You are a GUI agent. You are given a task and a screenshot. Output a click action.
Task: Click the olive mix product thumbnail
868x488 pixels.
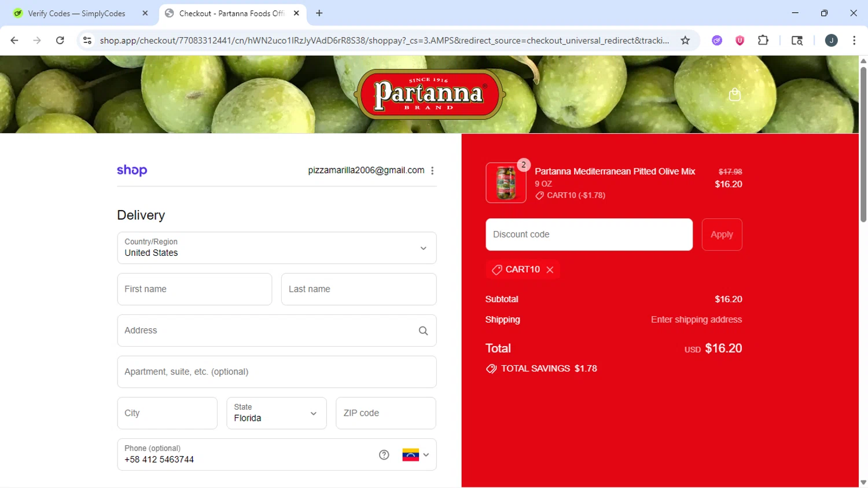click(x=506, y=183)
